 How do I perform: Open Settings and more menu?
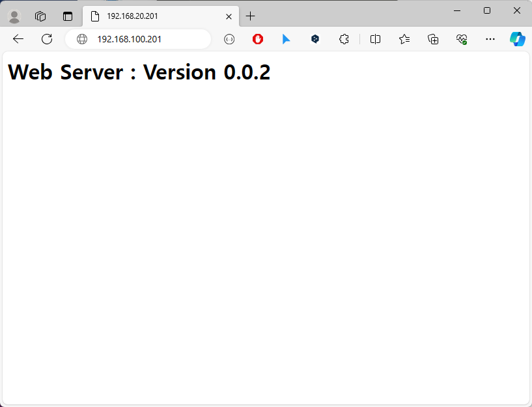[x=490, y=39]
